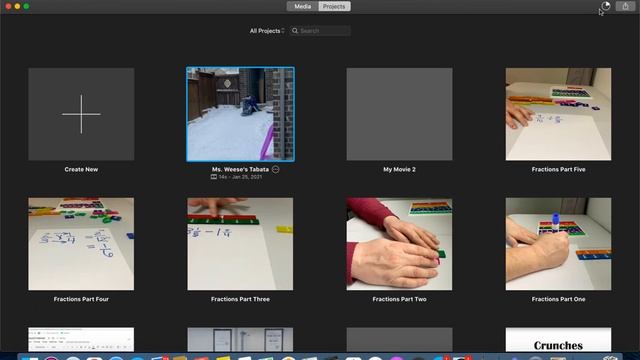Viewport: 640px width, 360px height.
Task: Click the Fractions Part Two title
Action: coord(400,299)
